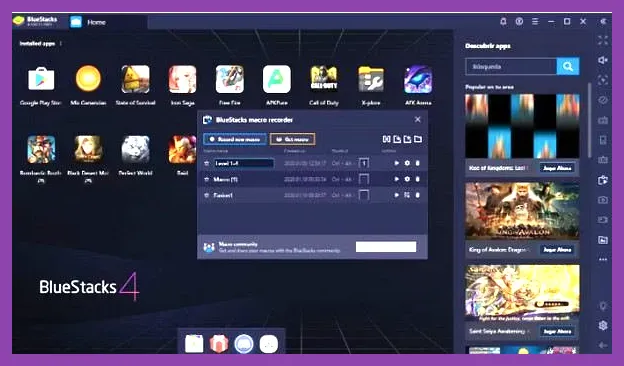Click the app discovery panel scrollbar
This screenshot has width=624, height=366.
pyautogui.click(x=589, y=119)
